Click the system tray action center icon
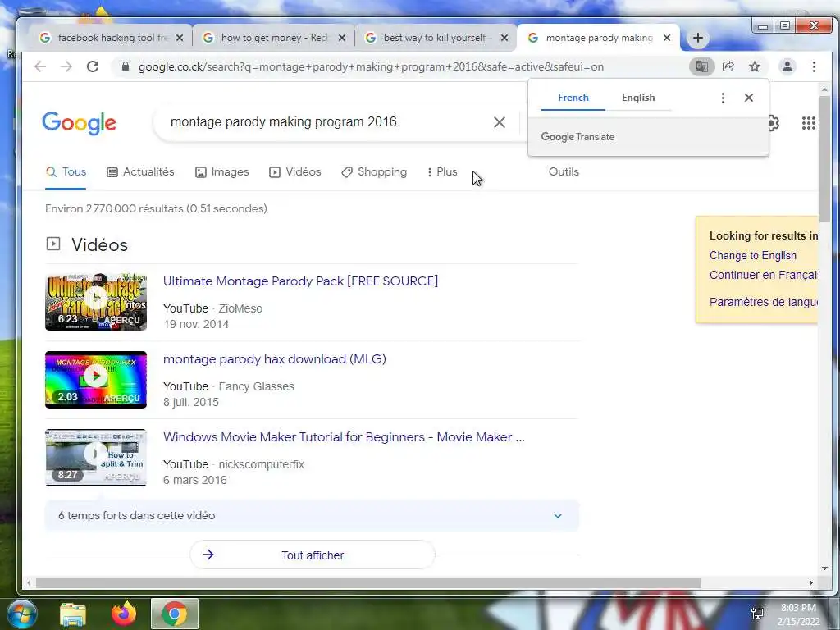The image size is (840, 630). coord(757,614)
